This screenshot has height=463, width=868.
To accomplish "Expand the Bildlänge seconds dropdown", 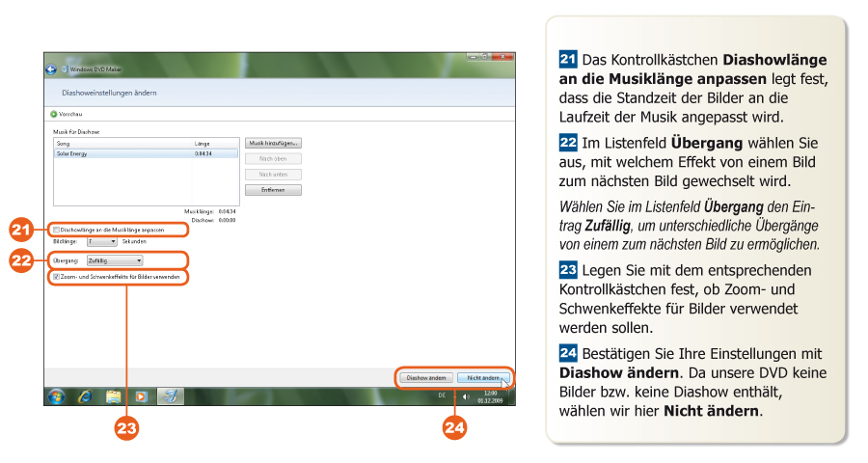I will (x=101, y=241).
